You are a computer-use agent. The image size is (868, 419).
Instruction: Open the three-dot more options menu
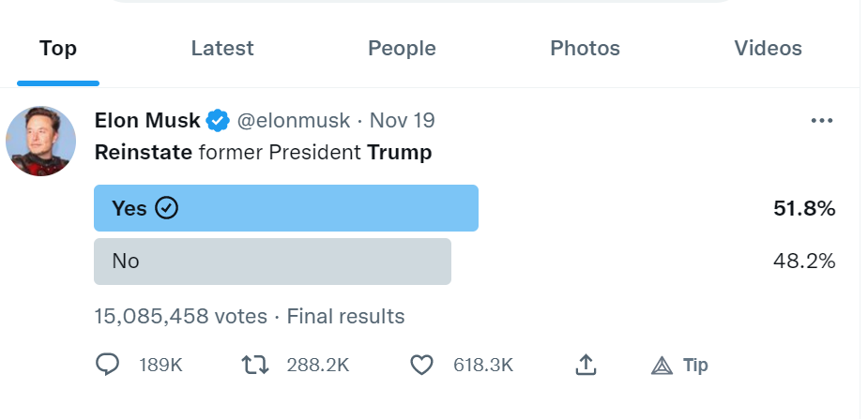(821, 121)
